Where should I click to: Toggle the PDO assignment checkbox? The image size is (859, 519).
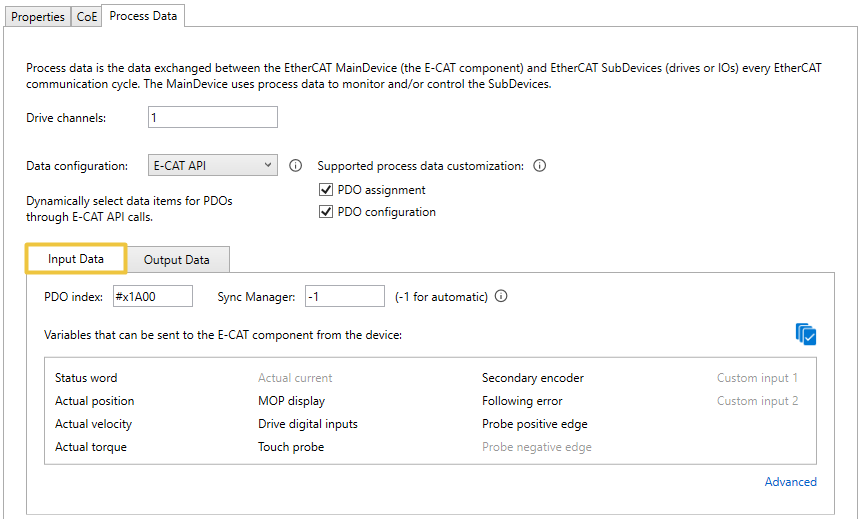point(325,190)
